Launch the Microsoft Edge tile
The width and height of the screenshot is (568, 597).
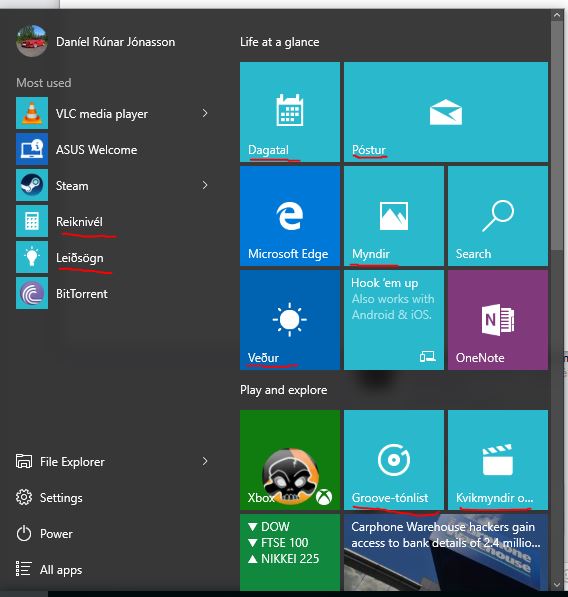pyautogui.click(x=290, y=216)
